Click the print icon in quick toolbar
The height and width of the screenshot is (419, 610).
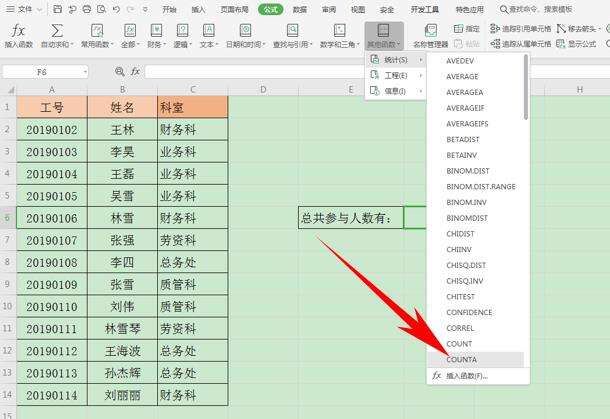[x=86, y=9]
